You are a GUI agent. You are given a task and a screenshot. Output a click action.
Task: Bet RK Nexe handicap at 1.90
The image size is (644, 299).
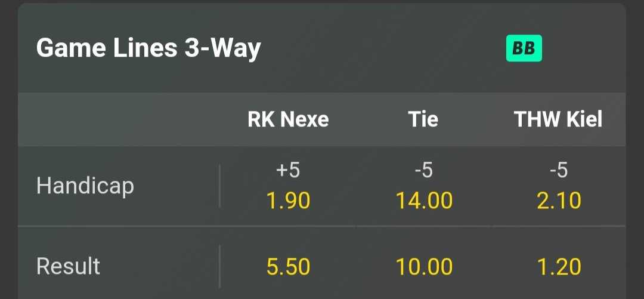click(288, 201)
